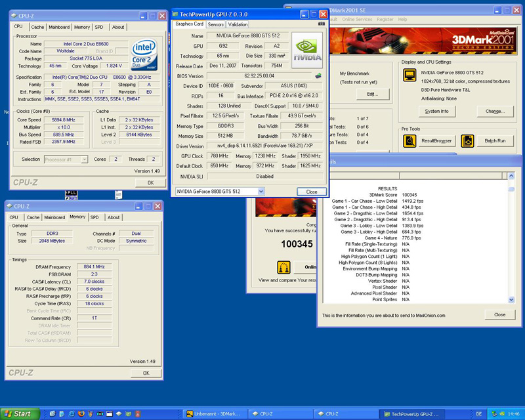Click the PLL SET desktop shortcut icon
This screenshot has height=420, width=525.
click(x=72, y=195)
